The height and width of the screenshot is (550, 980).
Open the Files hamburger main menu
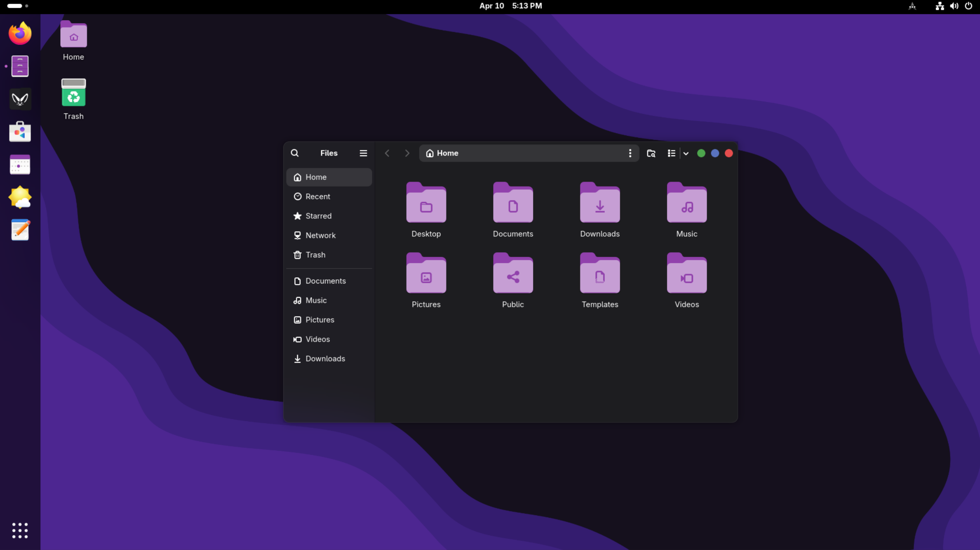tap(363, 153)
